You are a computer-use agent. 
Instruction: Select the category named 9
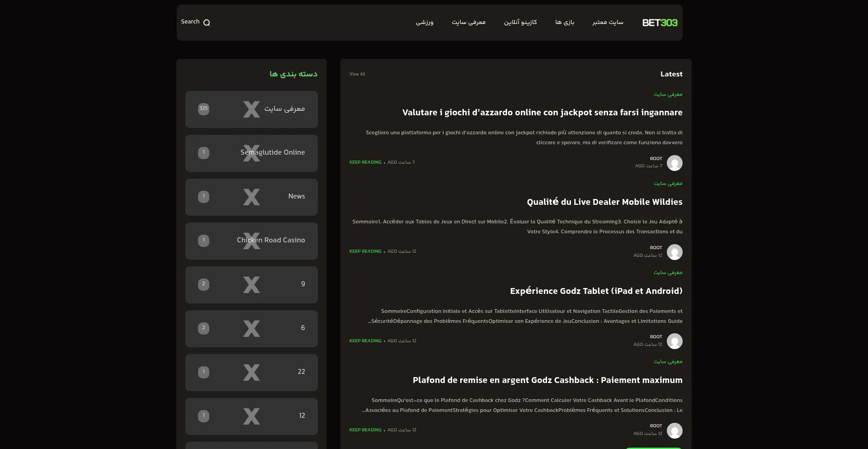tap(303, 284)
